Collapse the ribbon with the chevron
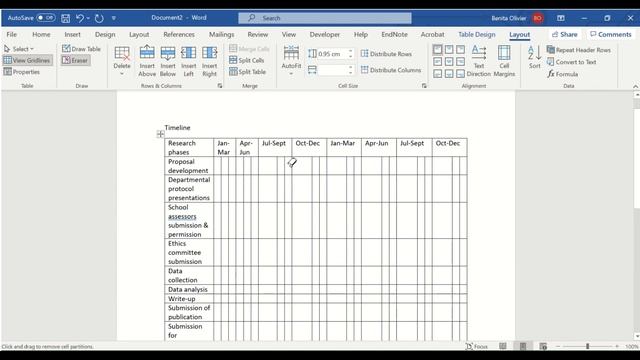The image size is (640, 360). [635, 86]
